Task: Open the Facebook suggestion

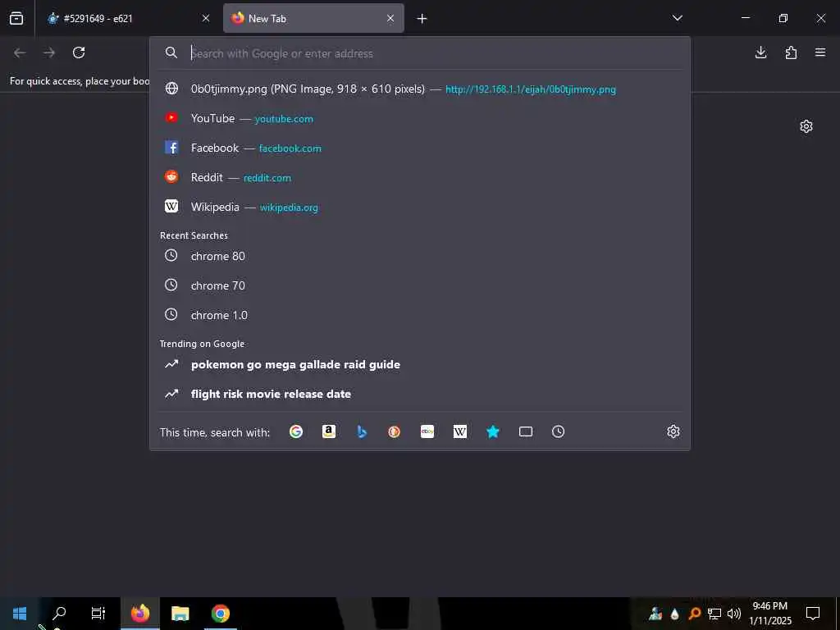Action: point(420,148)
